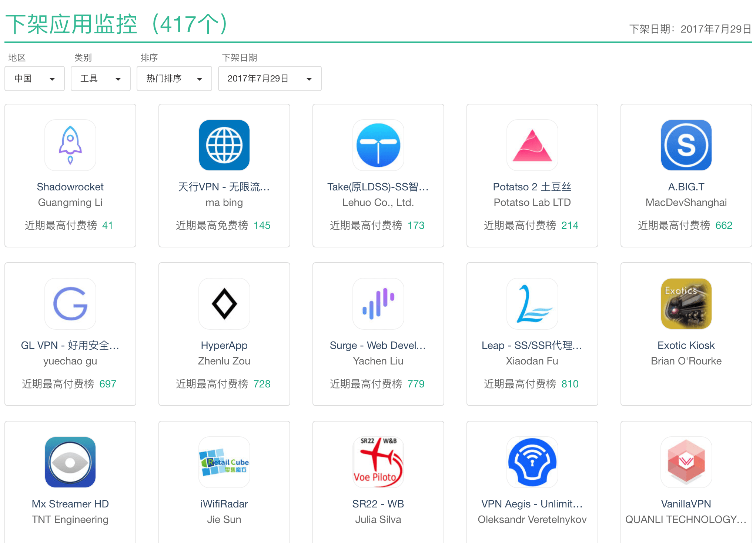This screenshot has height=543, width=756.
Task: Click the VPN Aegis shield wifi icon
Action: [532, 462]
